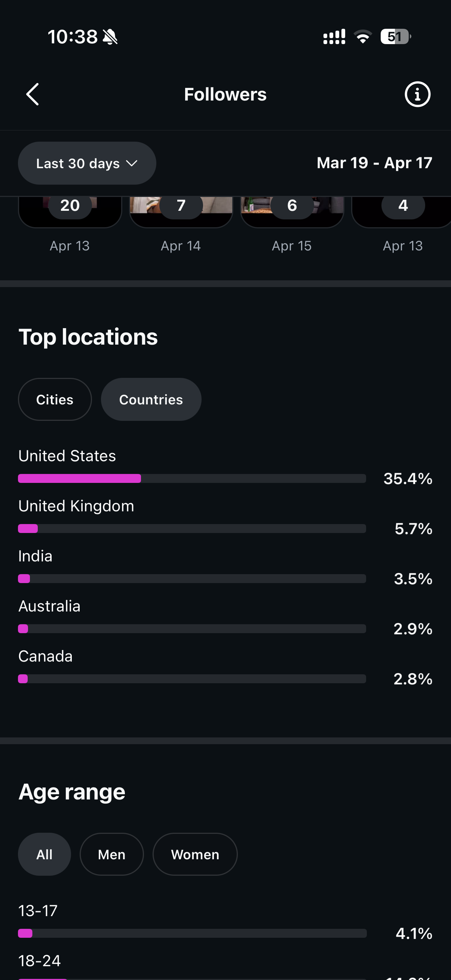Tap the battery indicator icon
The width and height of the screenshot is (451, 980).
(395, 37)
